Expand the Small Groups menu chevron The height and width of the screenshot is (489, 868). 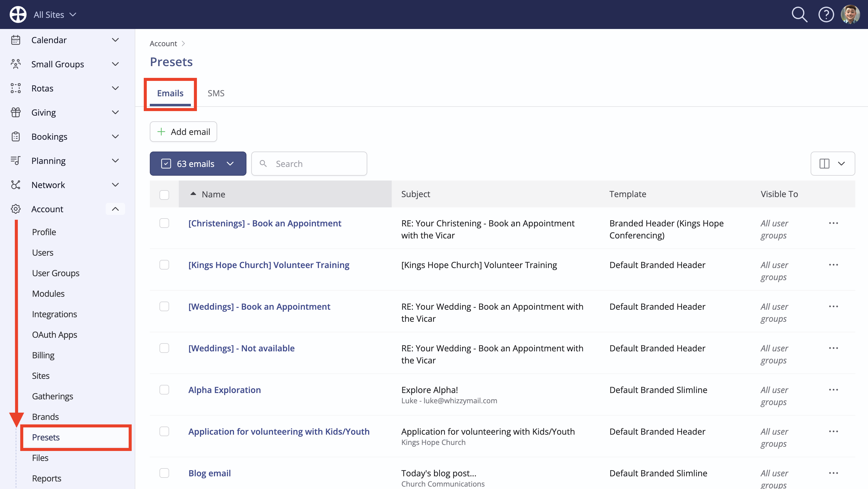coord(115,64)
